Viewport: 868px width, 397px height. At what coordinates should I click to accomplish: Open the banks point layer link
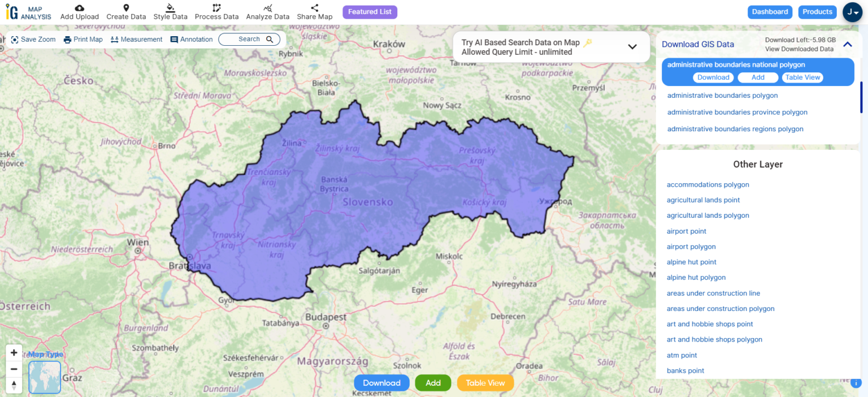(685, 370)
